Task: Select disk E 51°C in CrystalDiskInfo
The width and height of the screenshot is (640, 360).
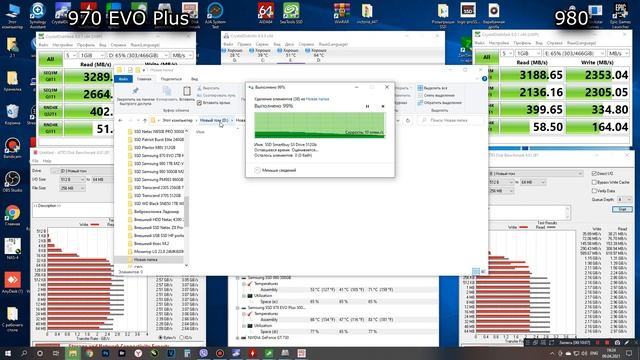Action: click(x=291, y=55)
